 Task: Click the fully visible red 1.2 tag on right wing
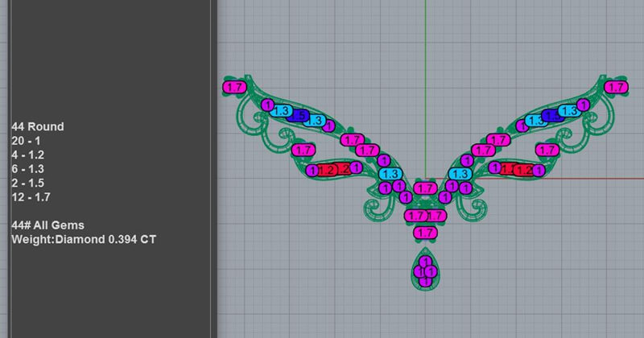(x=524, y=170)
